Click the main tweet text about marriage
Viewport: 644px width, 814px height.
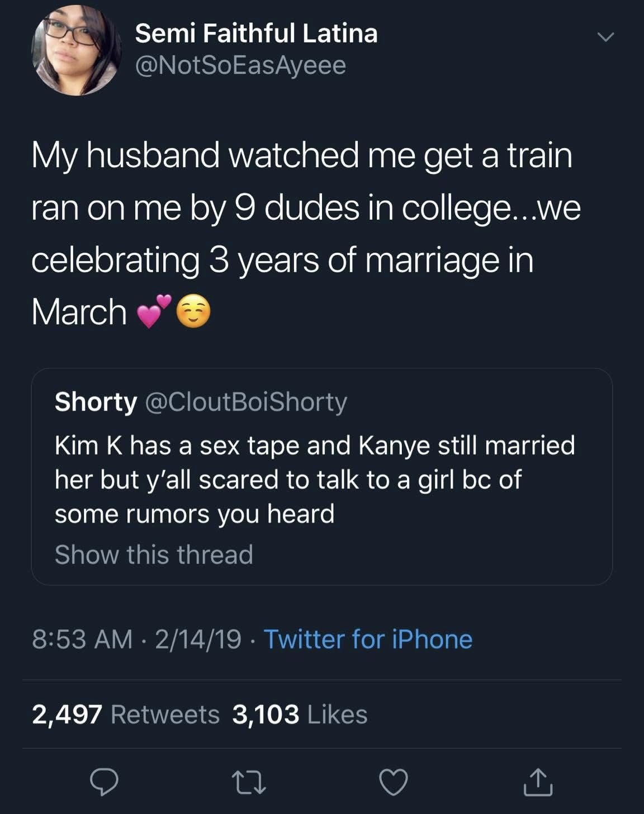pyautogui.click(x=305, y=207)
